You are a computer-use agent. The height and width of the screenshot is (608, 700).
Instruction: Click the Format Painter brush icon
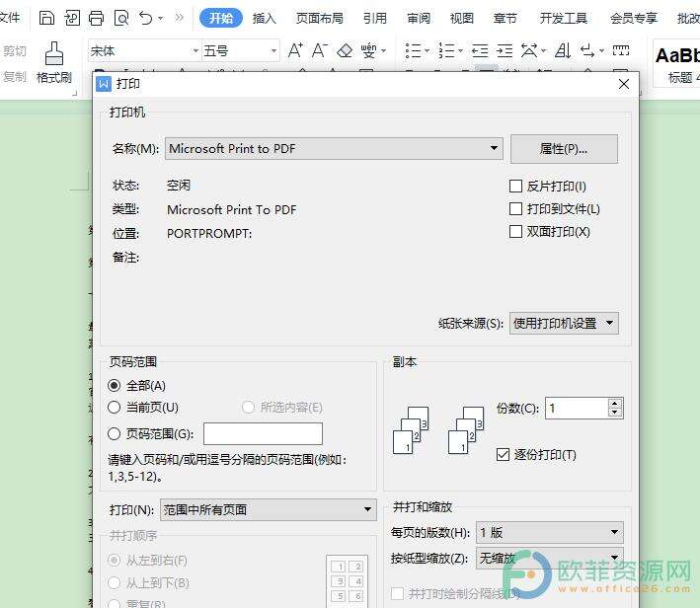[54, 53]
